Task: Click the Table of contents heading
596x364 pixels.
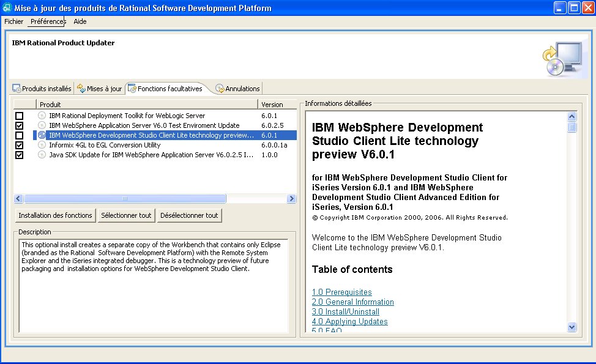Action: pos(352,269)
